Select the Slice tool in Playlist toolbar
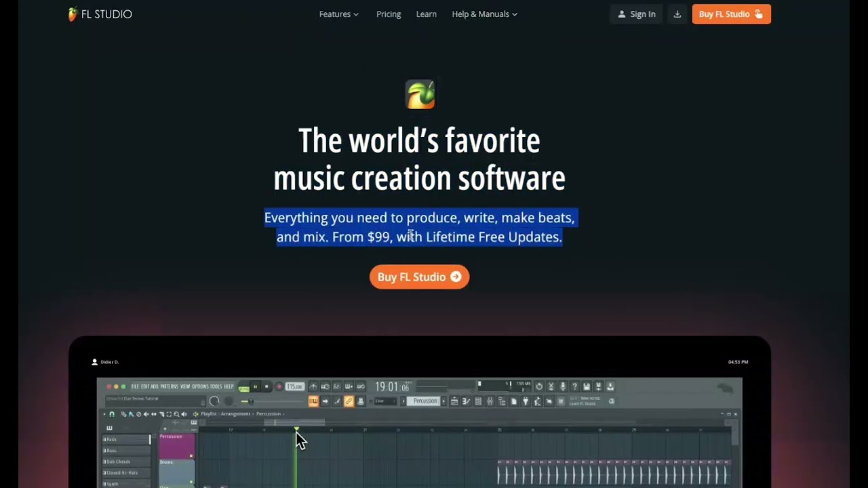The image size is (868, 488). [x=161, y=414]
